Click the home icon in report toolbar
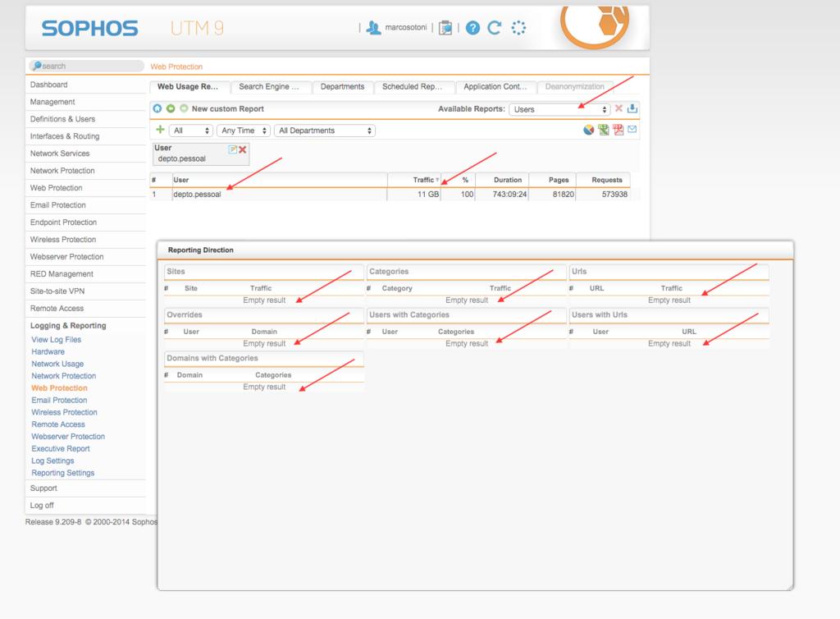Viewport: 840px width, 619px height. click(157, 108)
